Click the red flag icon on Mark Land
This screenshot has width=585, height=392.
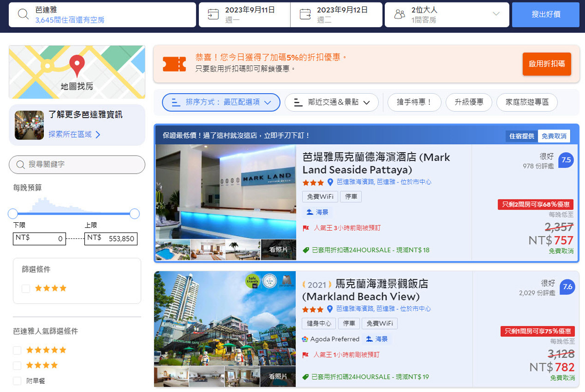click(x=306, y=228)
